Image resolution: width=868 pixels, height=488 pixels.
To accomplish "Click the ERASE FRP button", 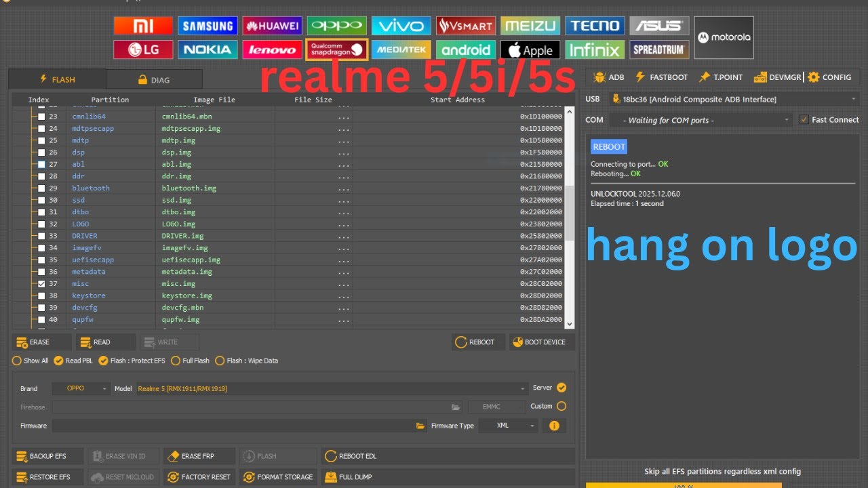I will (199, 456).
